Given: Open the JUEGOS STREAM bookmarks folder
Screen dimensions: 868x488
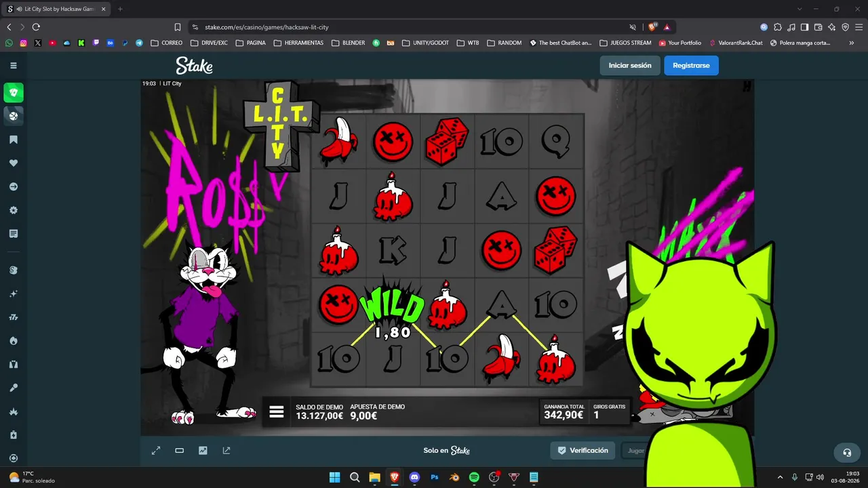Looking at the screenshot, I should [625, 43].
